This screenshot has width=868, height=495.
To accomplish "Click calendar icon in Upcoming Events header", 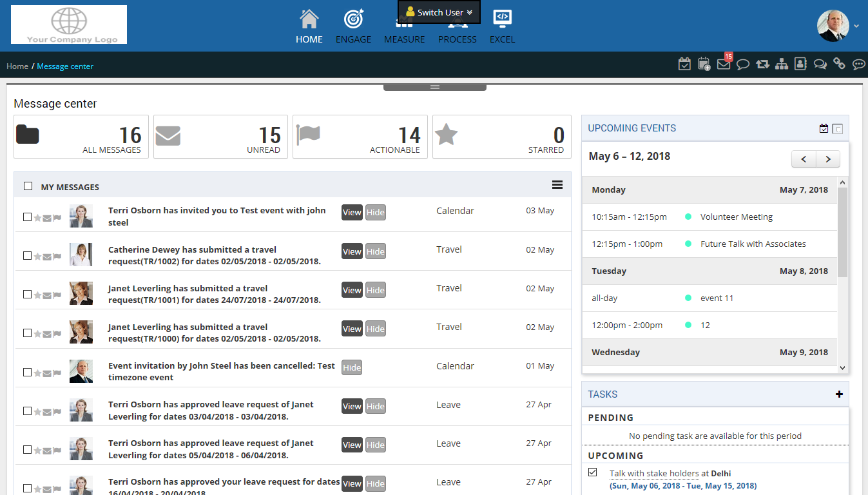I will pos(824,128).
